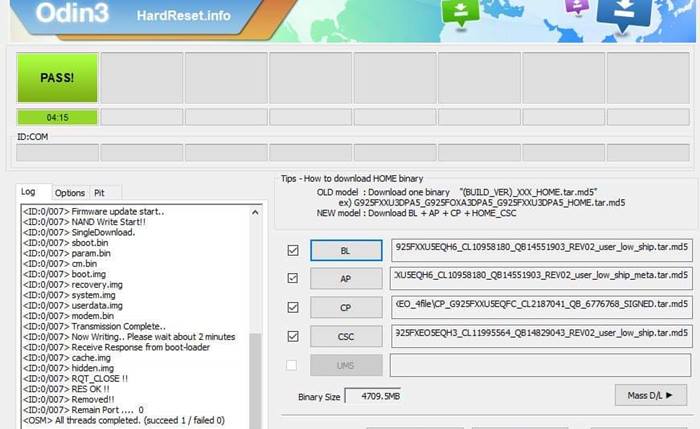Click the log panel scrollbar thumb

pos(255,380)
